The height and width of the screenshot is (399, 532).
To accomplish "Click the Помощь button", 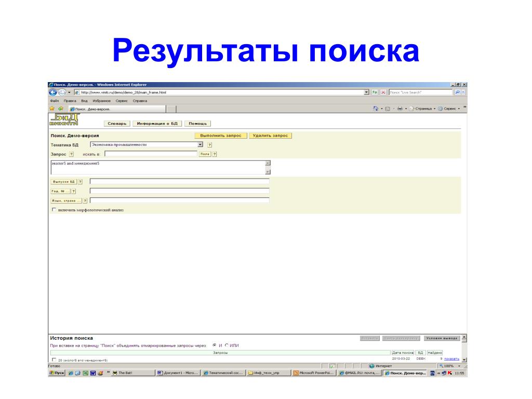I will click(x=198, y=124).
